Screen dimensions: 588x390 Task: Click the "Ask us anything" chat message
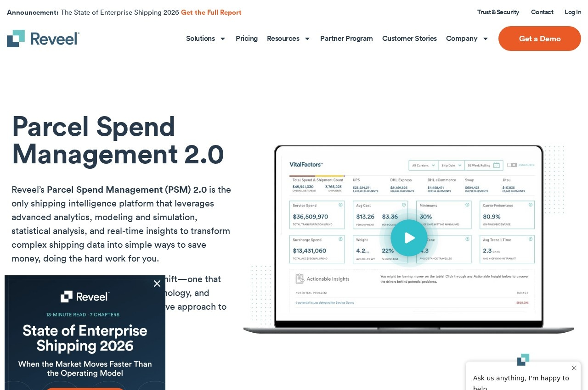521,384
